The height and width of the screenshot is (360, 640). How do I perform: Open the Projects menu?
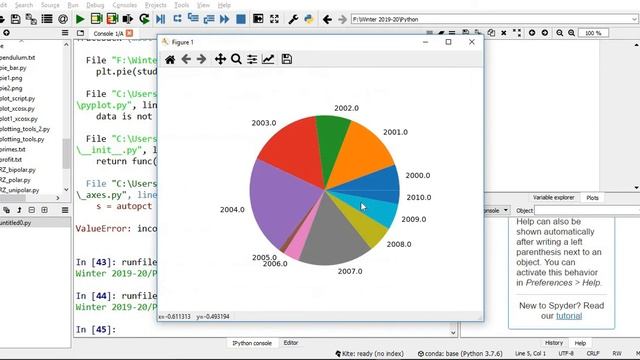tap(156, 5)
